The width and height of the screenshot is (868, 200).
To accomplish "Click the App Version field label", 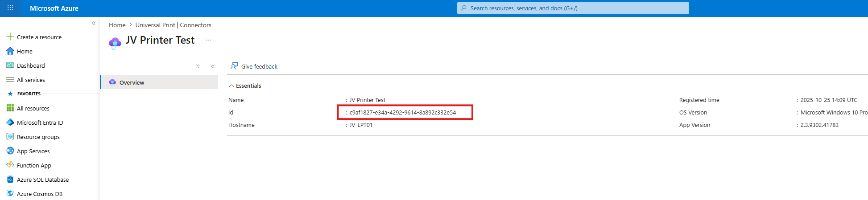I will [694, 125].
